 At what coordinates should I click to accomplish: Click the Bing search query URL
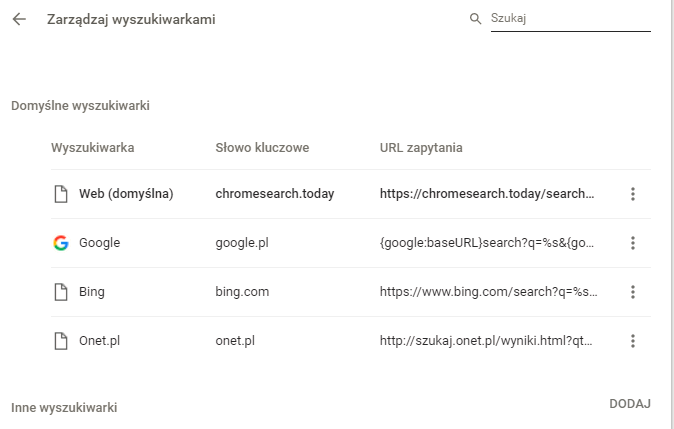(488, 292)
